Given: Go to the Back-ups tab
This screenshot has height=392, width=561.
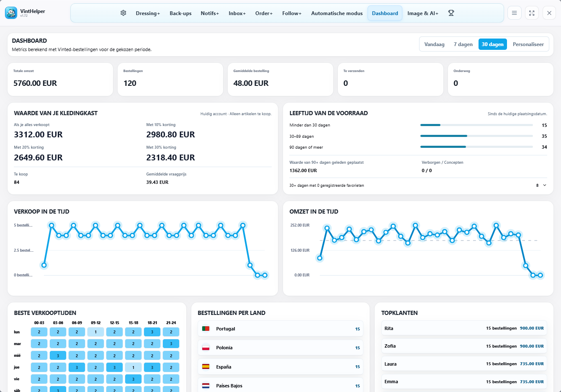Looking at the screenshot, I should pyautogui.click(x=180, y=13).
